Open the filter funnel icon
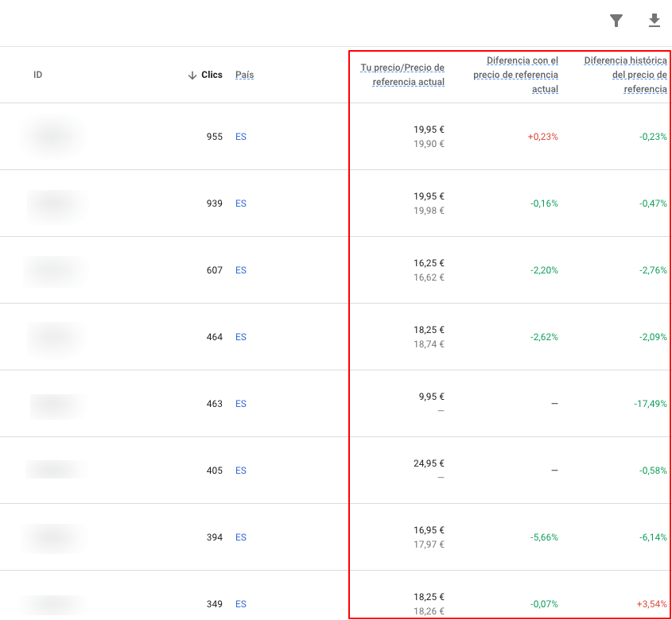The height and width of the screenshot is (620, 672). 616,21
